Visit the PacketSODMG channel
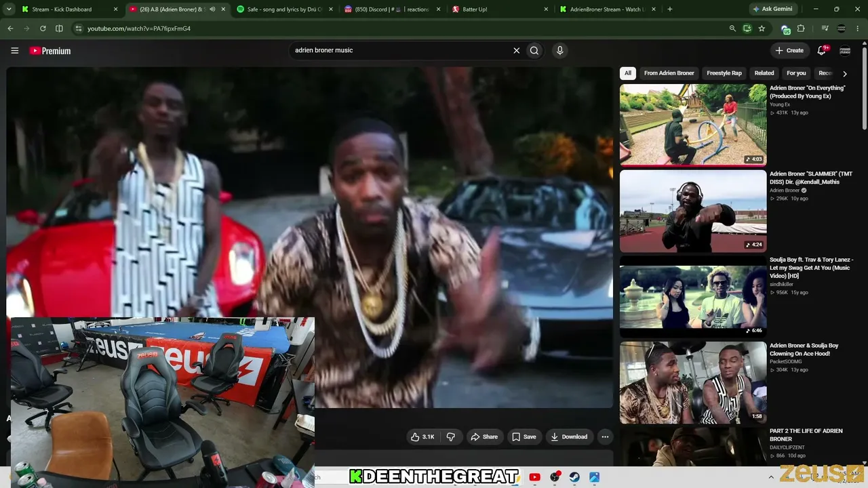This screenshot has width=868, height=488. coord(785,362)
